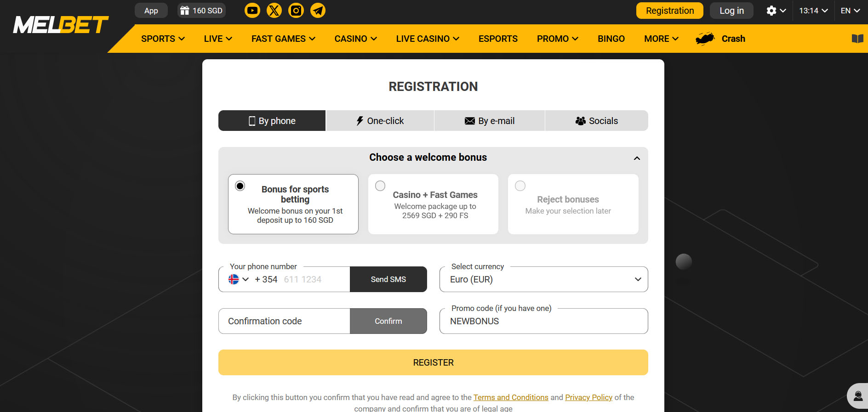Switch to the By phone tab
The width and height of the screenshot is (868, 412).
[272, 121]
